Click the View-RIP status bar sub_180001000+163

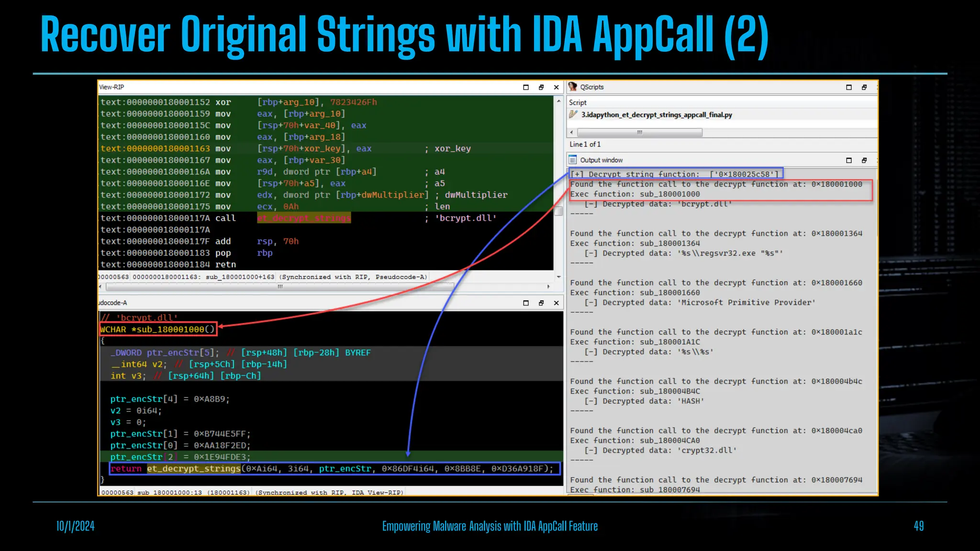pos(240,277)
